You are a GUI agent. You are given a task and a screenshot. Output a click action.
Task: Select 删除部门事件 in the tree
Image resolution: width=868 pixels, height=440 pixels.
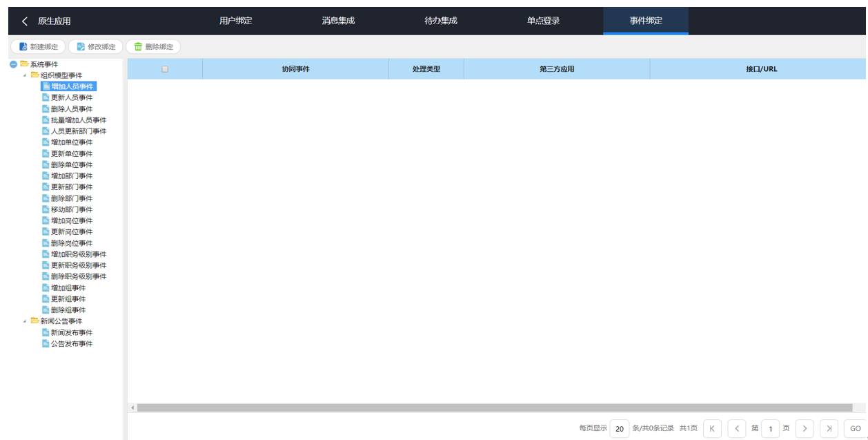coord(72,198)
